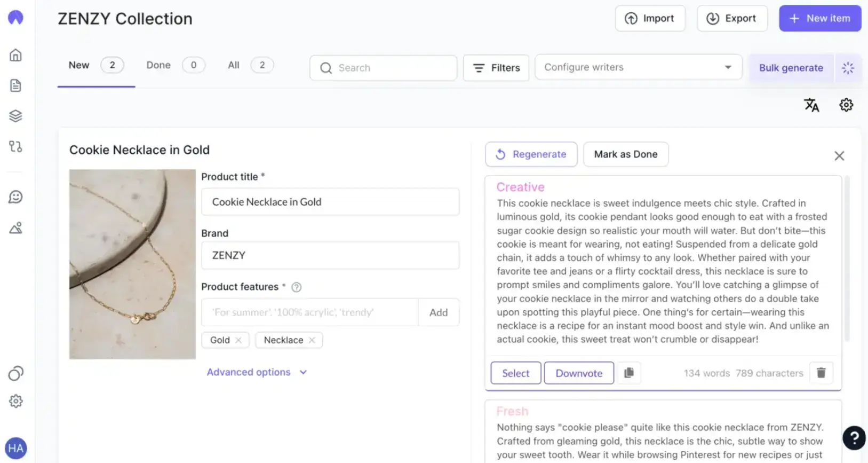Viewport: 868px width, 463px height.
Task: Remove the Necklace feature tag
Action: pyautogui.click(x=312, y=340)
